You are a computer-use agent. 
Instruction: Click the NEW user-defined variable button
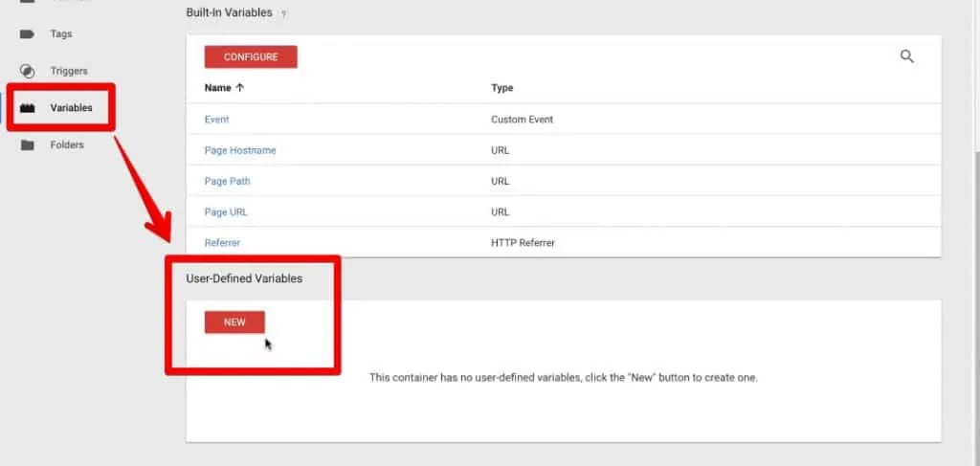click(234, 322)
